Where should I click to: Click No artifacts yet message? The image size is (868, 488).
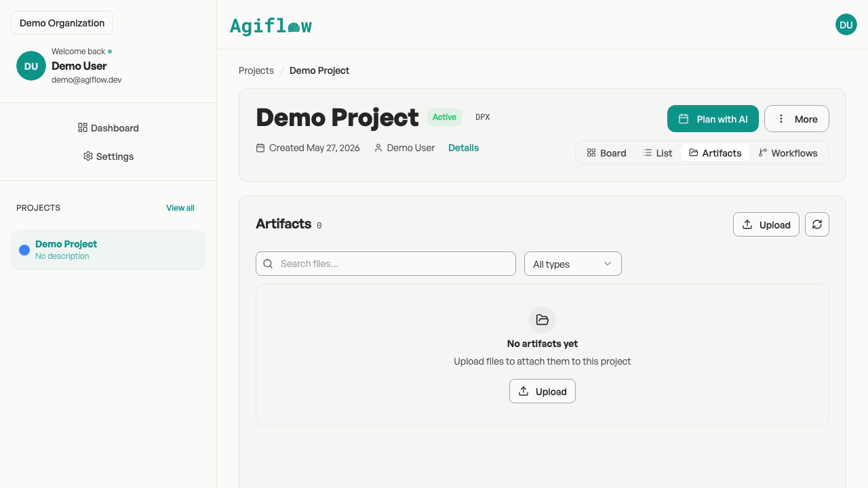[x=542, y=344]
